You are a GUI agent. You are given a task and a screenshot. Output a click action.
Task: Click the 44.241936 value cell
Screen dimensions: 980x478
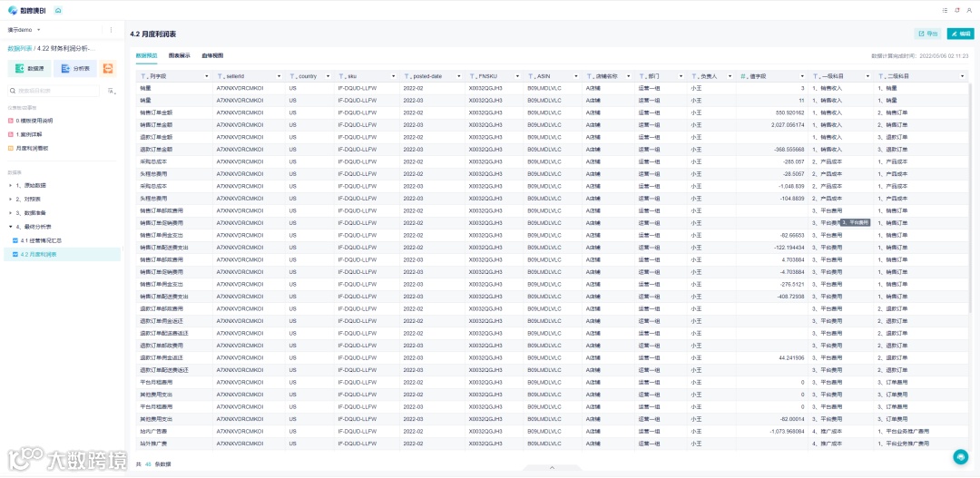point(772,358)
